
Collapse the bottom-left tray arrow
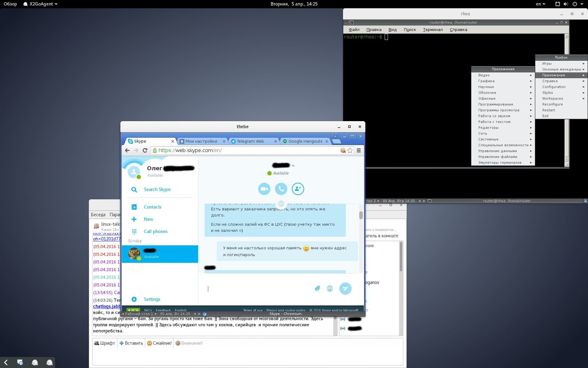[6, 362]
